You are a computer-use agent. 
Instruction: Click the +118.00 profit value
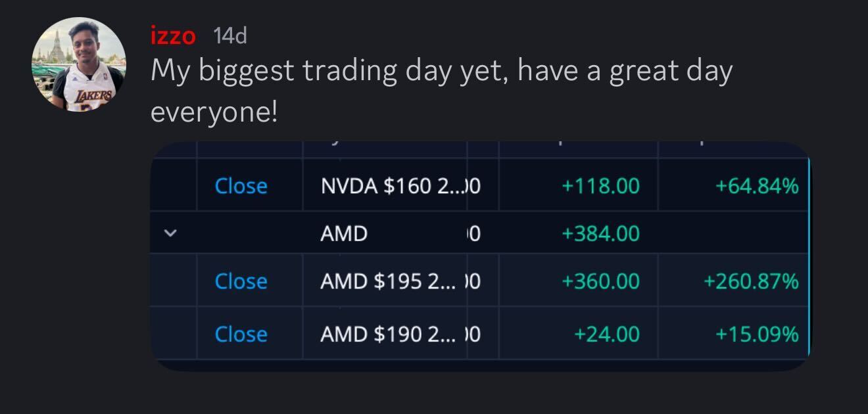pos(600,186)
